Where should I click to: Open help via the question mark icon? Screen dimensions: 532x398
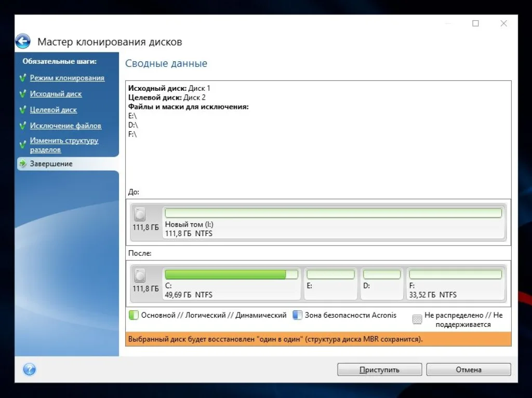point(30,369)
